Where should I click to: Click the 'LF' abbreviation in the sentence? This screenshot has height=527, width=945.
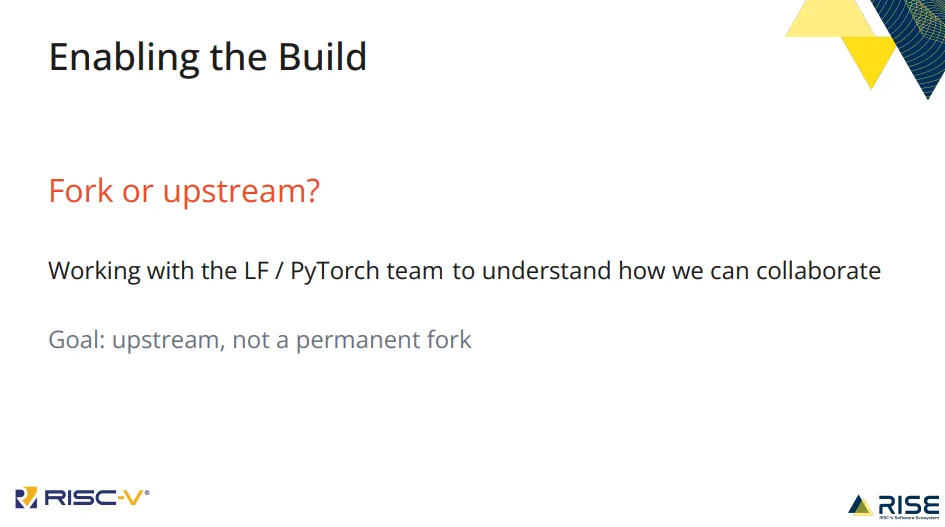(x=256, y=271)
